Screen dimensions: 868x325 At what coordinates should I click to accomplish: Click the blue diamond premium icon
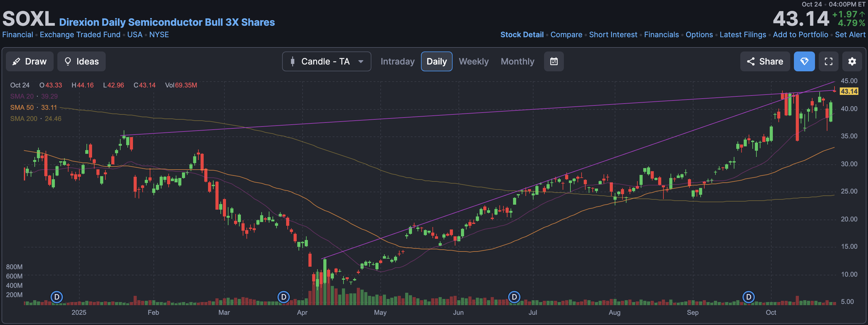coord(804,61)
